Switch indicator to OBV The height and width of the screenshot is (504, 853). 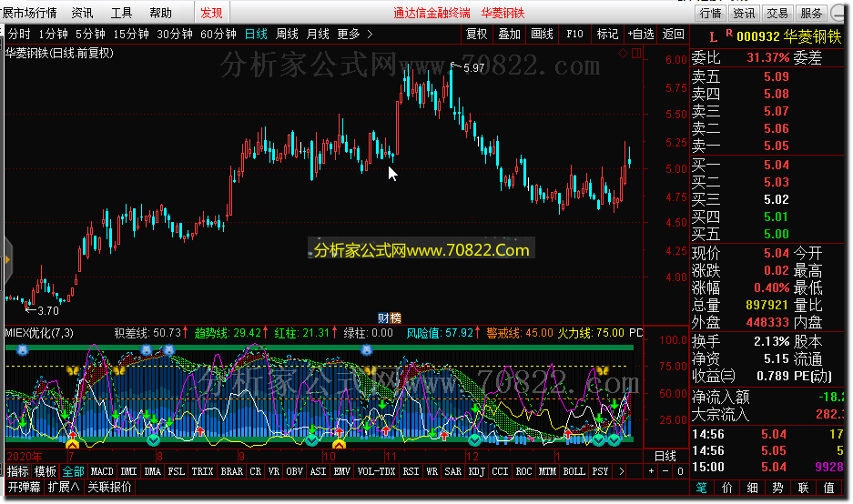(294, 471)
